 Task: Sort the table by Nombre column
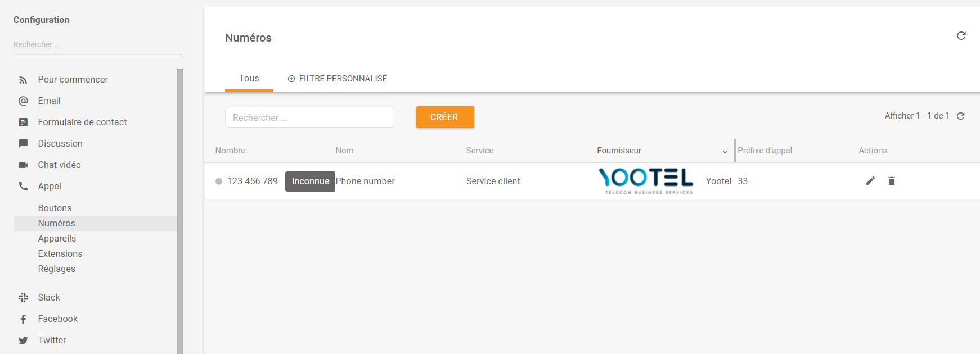coord(230,151)
